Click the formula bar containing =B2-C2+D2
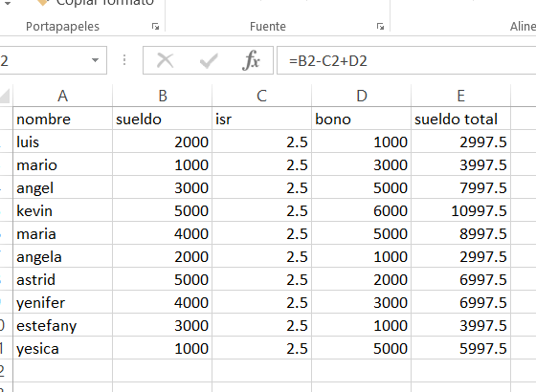 pos(406,60)
